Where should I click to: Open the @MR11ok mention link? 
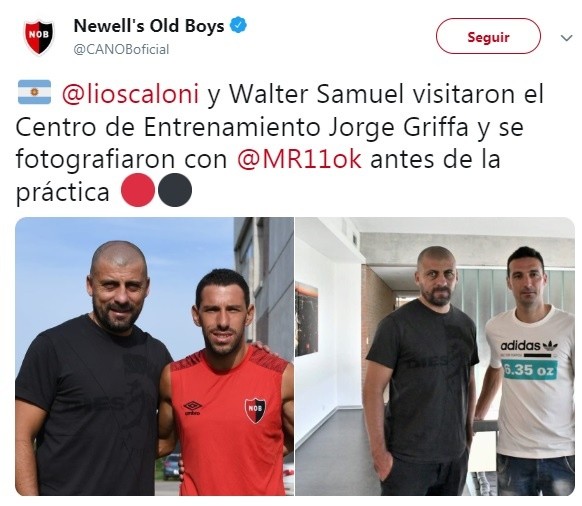coord(299,160)
